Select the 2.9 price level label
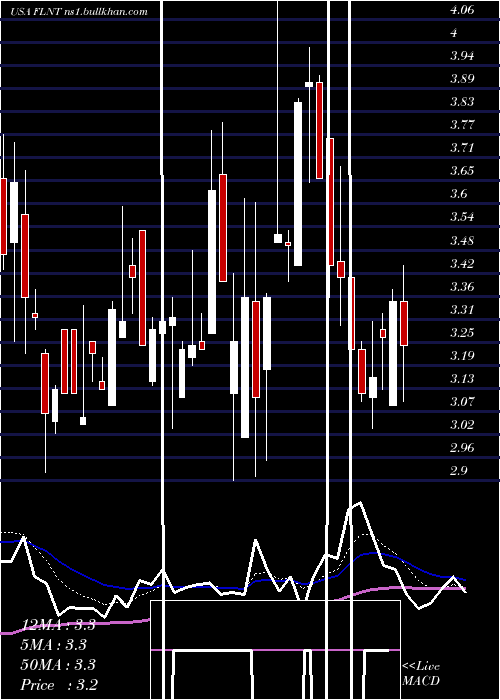The height and width of the screenshot is (700, 500). click(459, 471)
